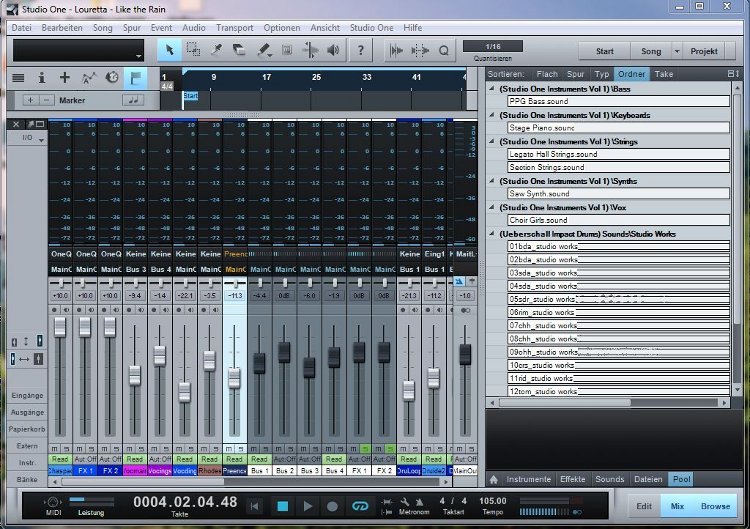This screenshot has height=529, width=750.
Task: Close the mixer with the X icon
Action: [16, 124]
